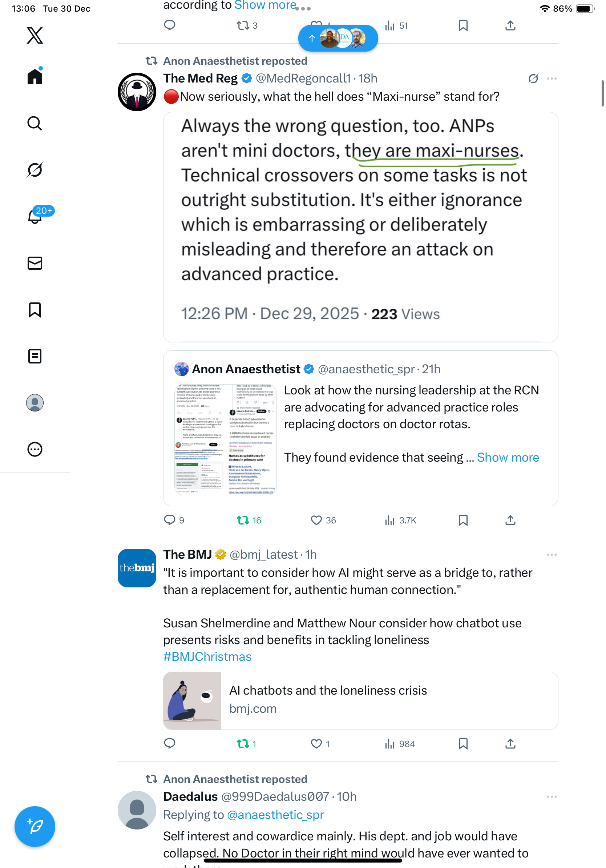The height and width of the screenshot is (868, 606).
Task: Open the Grok icon in sidebar
Action: [x=35, y=170]
